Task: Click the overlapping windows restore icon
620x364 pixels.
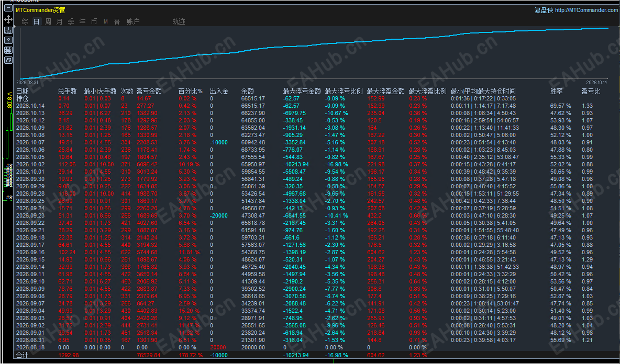Action: click(8, 60)
